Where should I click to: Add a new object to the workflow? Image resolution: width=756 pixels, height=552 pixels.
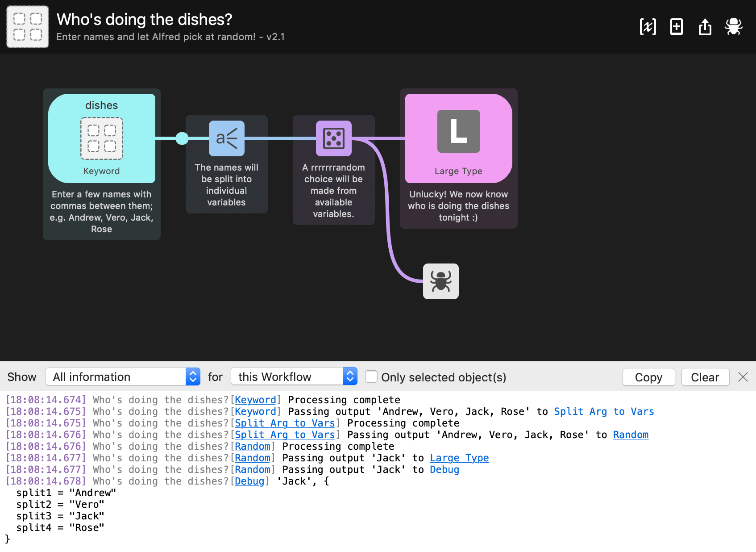[676, 27]
